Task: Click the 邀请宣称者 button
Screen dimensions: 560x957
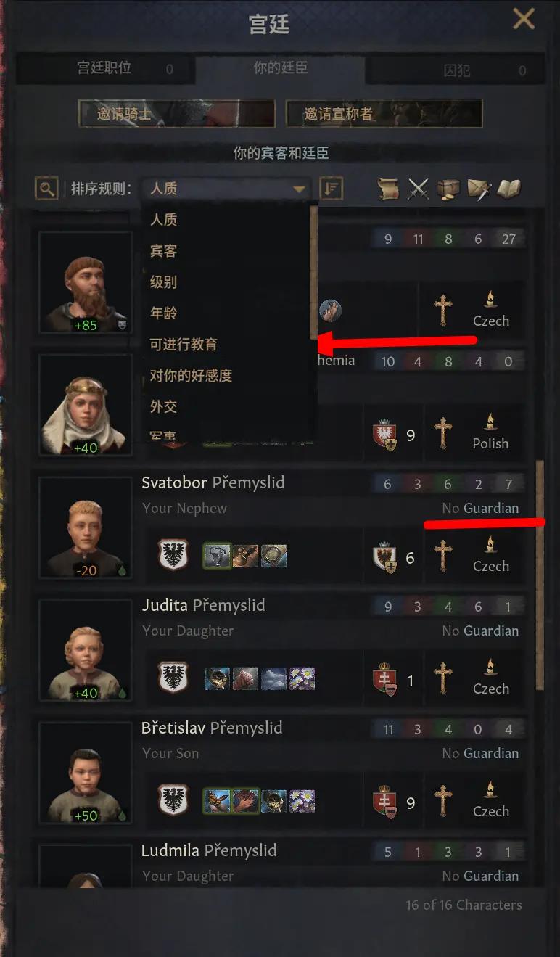Action: (384, 114)
